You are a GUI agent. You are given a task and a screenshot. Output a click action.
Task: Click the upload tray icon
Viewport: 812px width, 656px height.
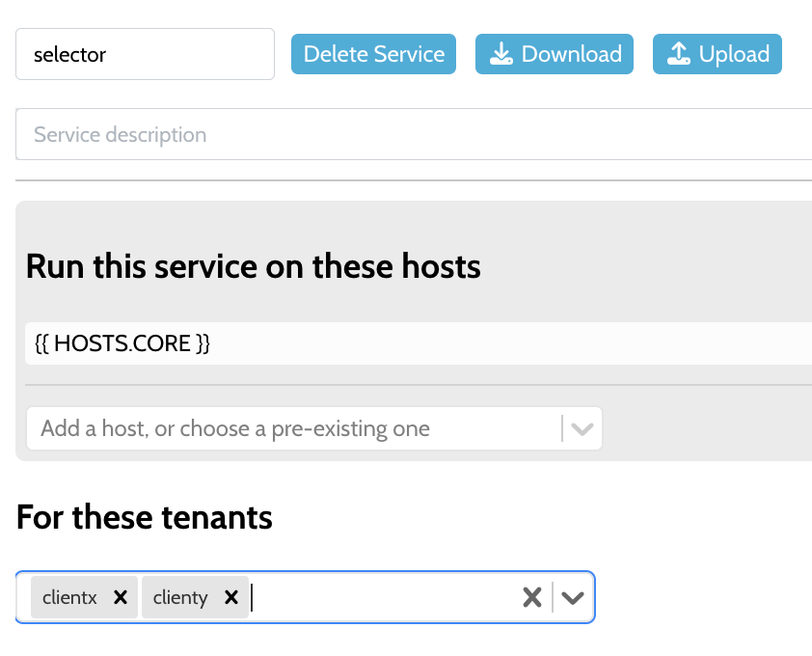point(677,54)
